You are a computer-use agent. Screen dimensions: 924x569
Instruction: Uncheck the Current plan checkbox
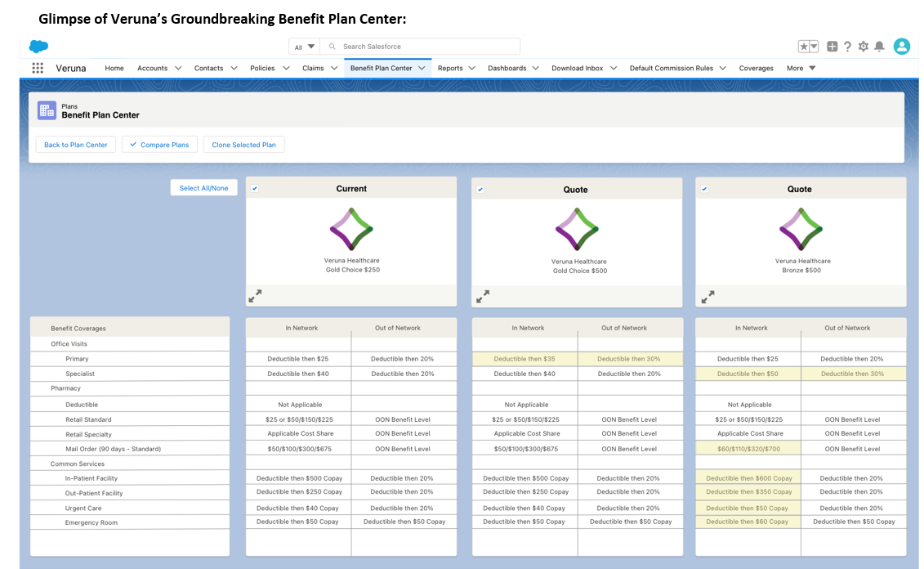(x=255, y=189)
